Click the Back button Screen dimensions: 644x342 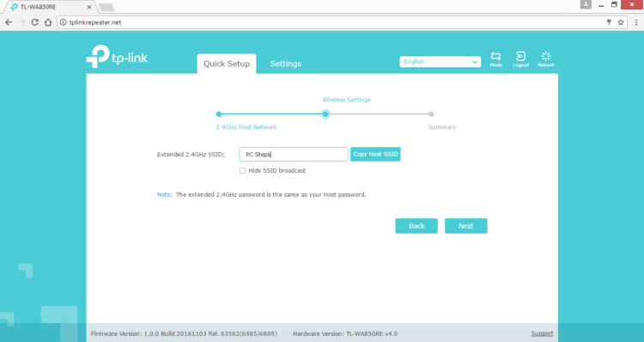point(416,226)
